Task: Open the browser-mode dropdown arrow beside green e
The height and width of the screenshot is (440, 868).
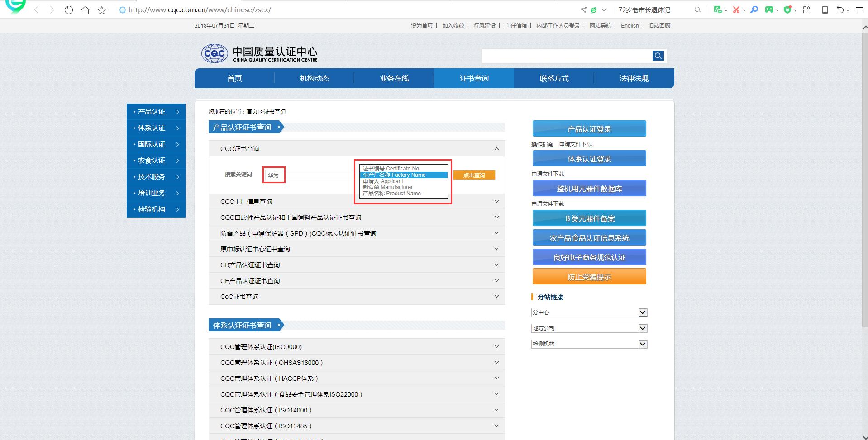Action: 604,9
